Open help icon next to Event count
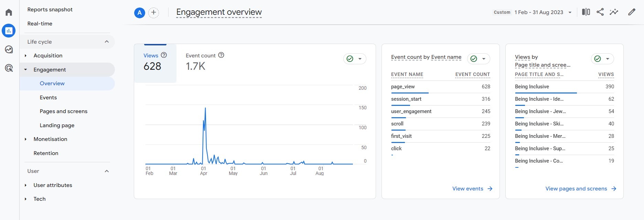Viewport: 644px width, 220px height. click(221, 55)
